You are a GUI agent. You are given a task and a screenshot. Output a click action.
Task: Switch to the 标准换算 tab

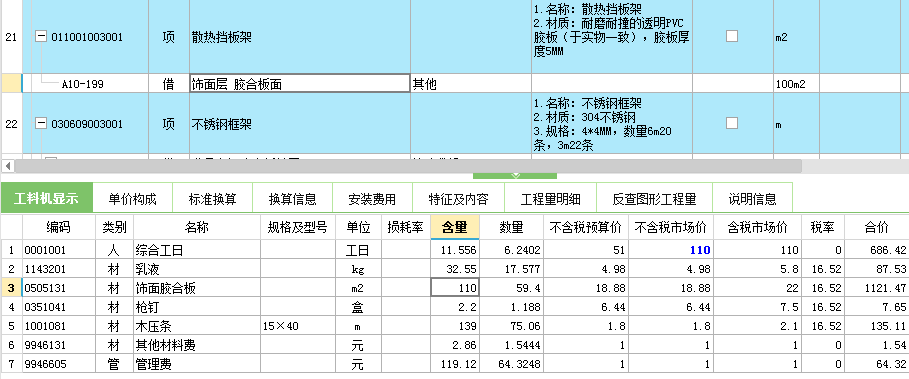(x=212, y=199)
